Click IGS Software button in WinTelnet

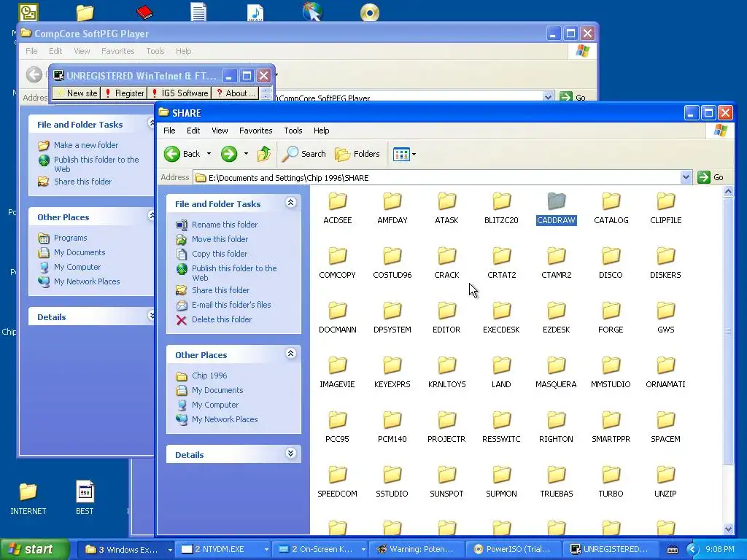pyautogui.click(x=179, y=93)
